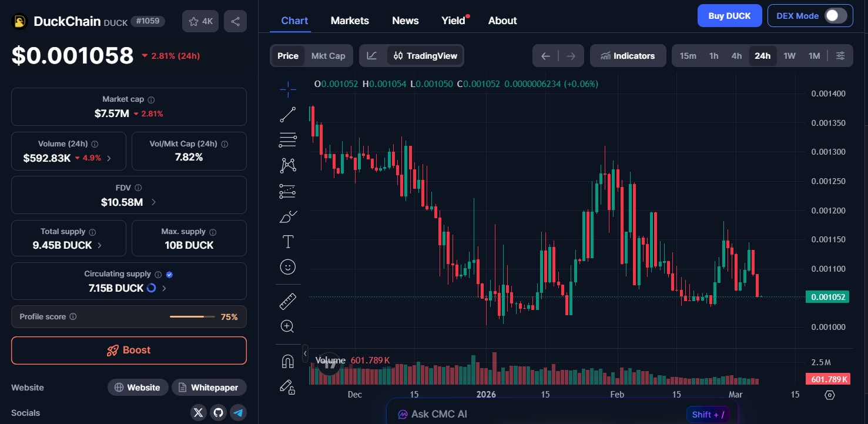Open the volume settings gear icon
The height and width of the screenshot is (424, 868).
[829, 395]
